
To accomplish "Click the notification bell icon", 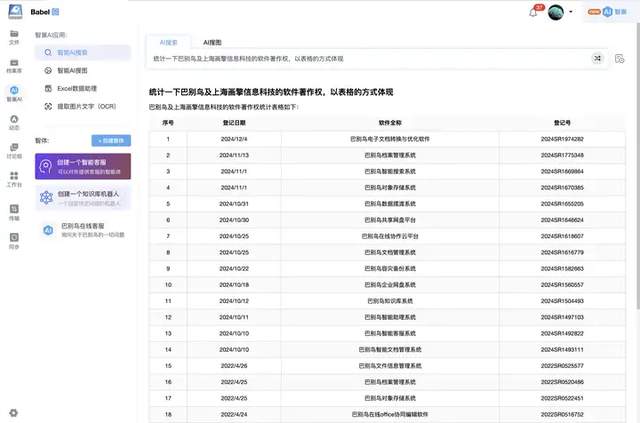I will click(533, 12).
